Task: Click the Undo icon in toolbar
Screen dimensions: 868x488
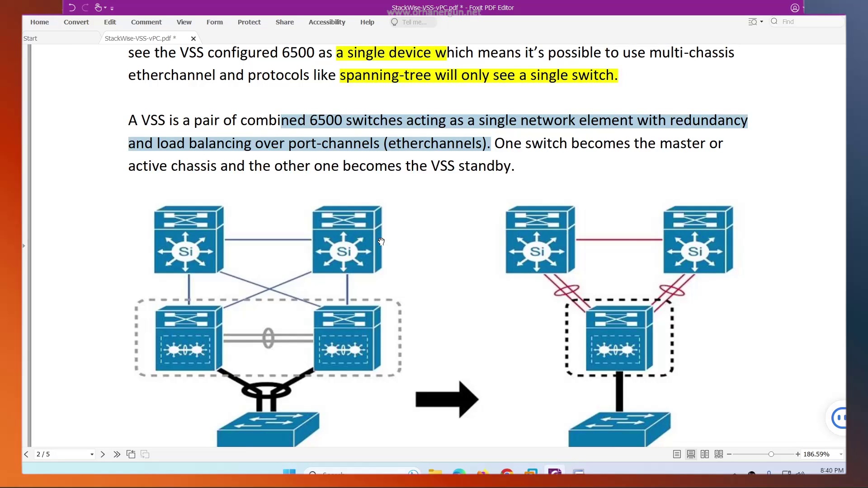Action: point(71,7)
